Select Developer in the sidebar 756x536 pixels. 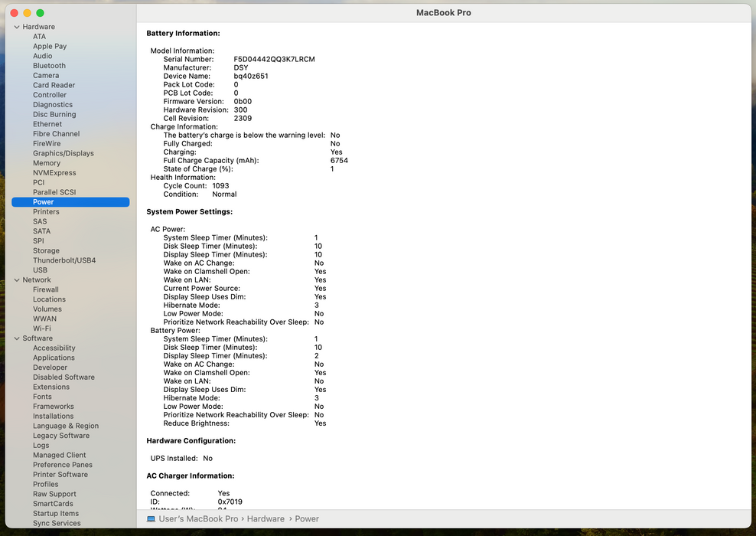[x=51, y=368]
